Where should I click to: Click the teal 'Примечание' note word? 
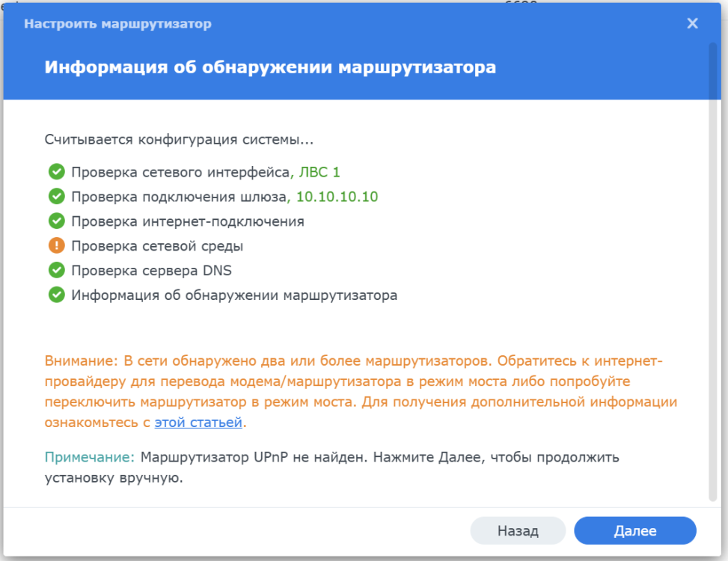(x=89, y=456)
